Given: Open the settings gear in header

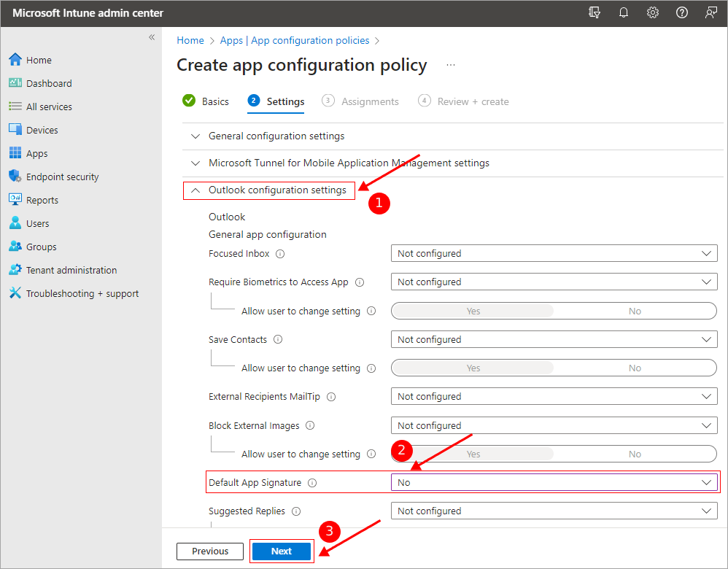Looking at the screenshot, I should click(653, 12).
